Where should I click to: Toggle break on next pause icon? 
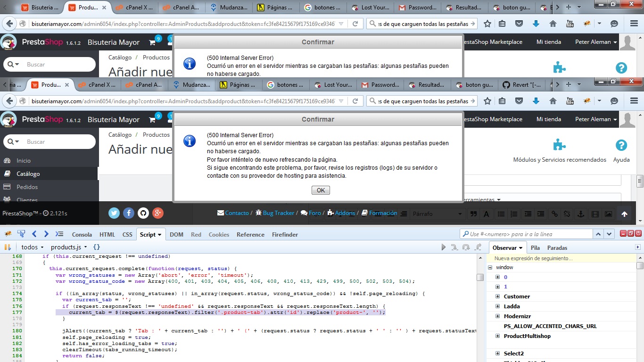8,247
